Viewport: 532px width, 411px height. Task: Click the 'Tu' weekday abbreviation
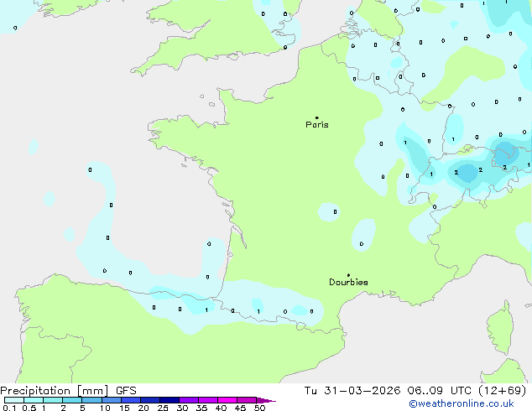(x=310, y=391)
